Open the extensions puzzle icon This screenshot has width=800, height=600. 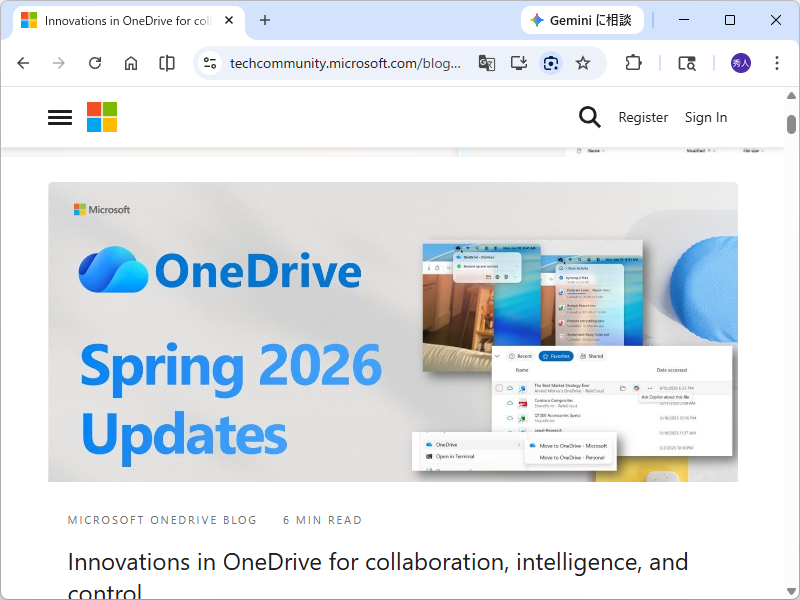click(x=633, y=63)
